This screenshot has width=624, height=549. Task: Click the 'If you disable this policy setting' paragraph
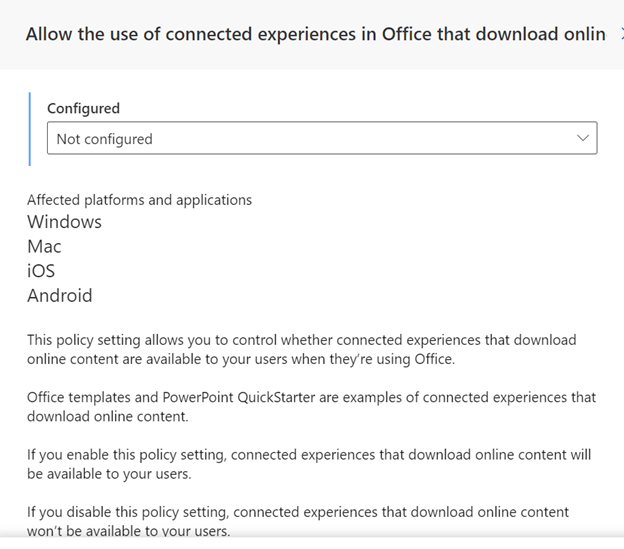click(x=298, y=521)
